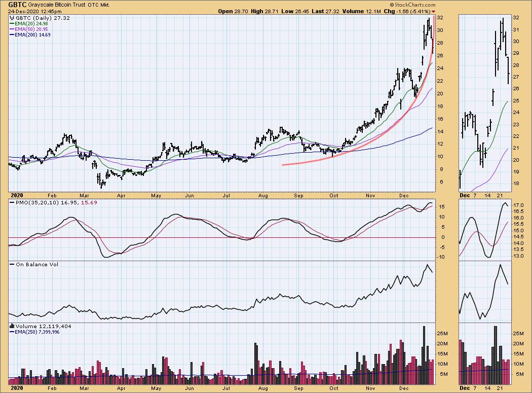
Task: Click the Volume 12,119,404 label
Action: click(x=44, y=326)
